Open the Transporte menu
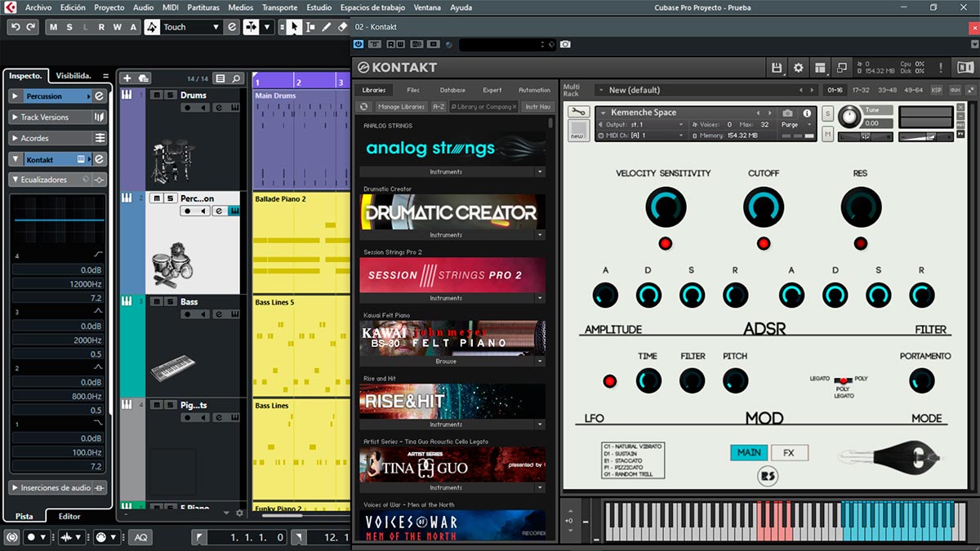 point(279,7)
